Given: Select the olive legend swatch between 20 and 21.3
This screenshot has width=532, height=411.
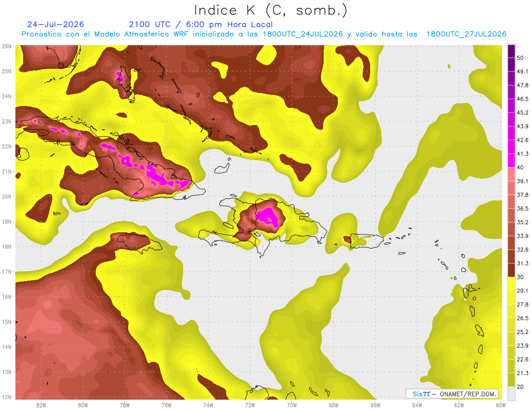Looking at the screenshot, I should (x=511, y=380).
